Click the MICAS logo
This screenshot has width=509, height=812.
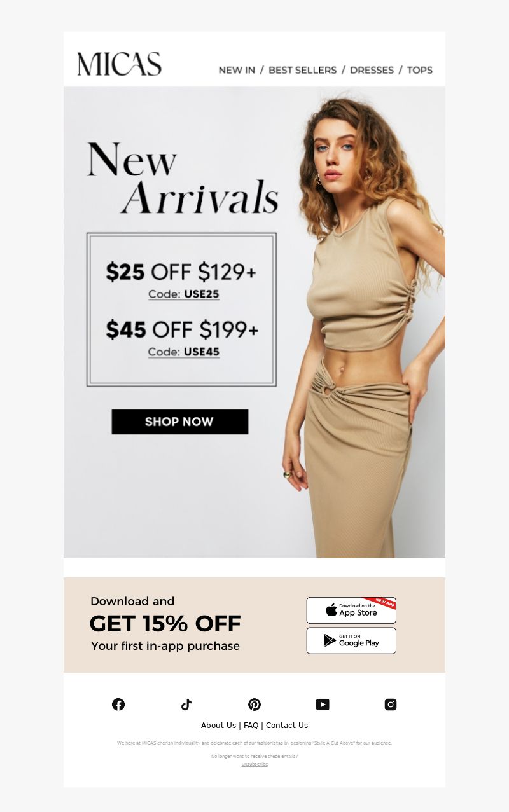point(120,64)
